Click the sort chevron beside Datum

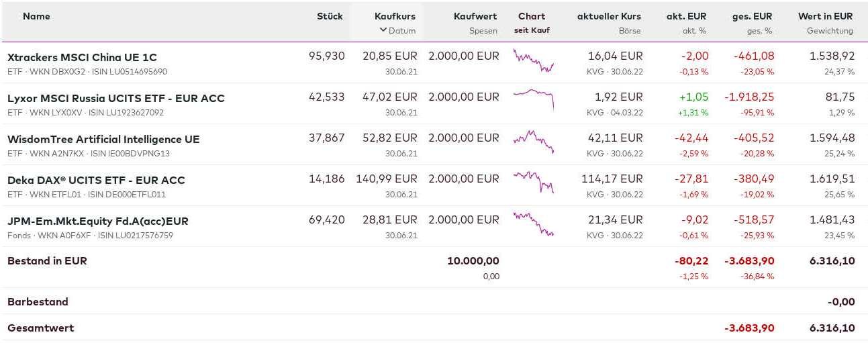coord(383,30)
